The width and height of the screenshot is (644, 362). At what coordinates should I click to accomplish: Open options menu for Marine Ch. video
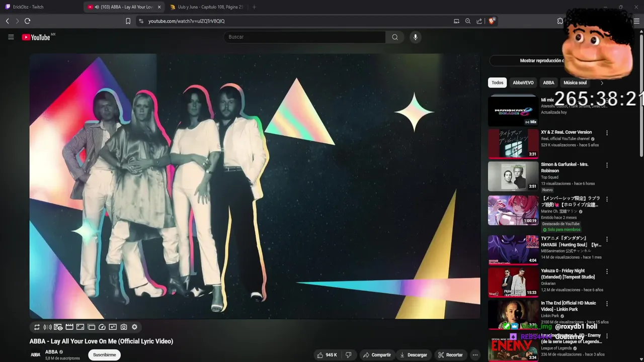tap(607, 199)
